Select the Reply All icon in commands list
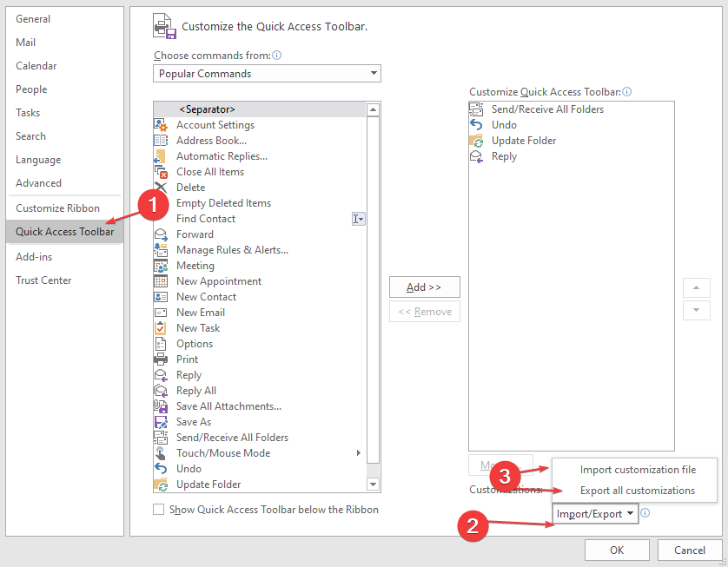The image size is (728, 567). click(x=161, y=391)
